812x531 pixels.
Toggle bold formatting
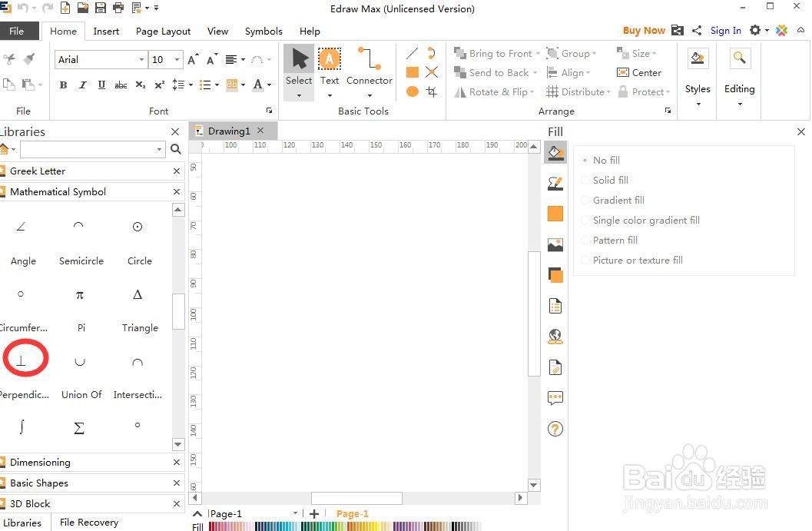pyautogui.click(x=63, y=85)
